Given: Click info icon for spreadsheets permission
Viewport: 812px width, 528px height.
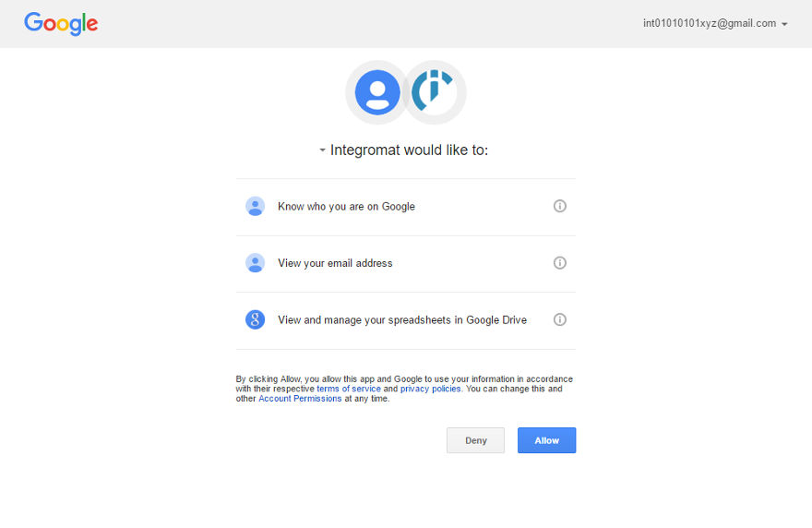Looking at the screenshot, I should tap(559, 319).
